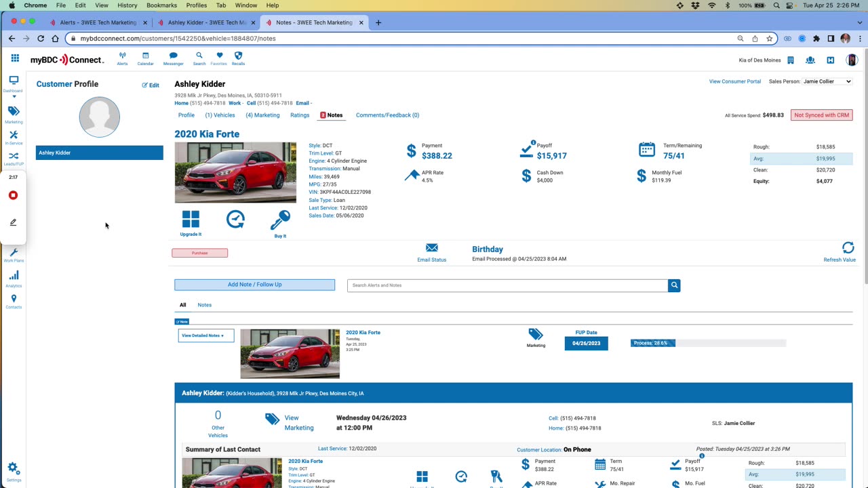
Task: Click the group users icon in header
Action: tap(810, 60)
